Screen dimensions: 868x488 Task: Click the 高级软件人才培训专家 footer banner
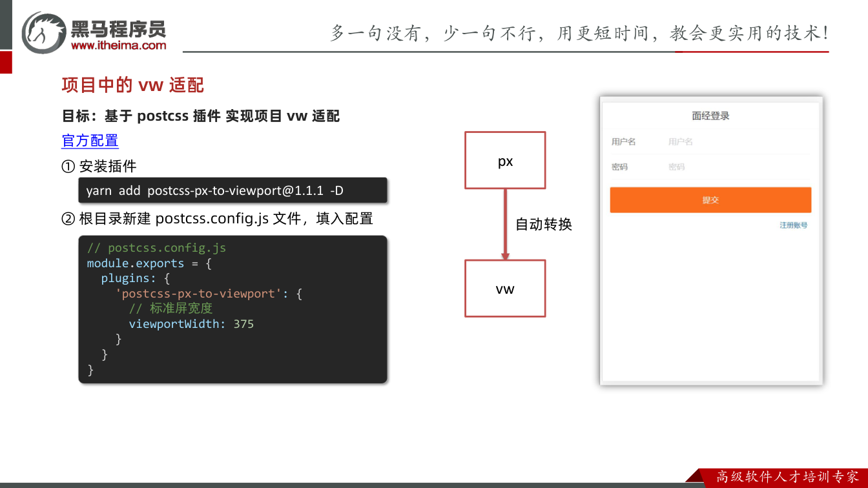tap(787, 477)
